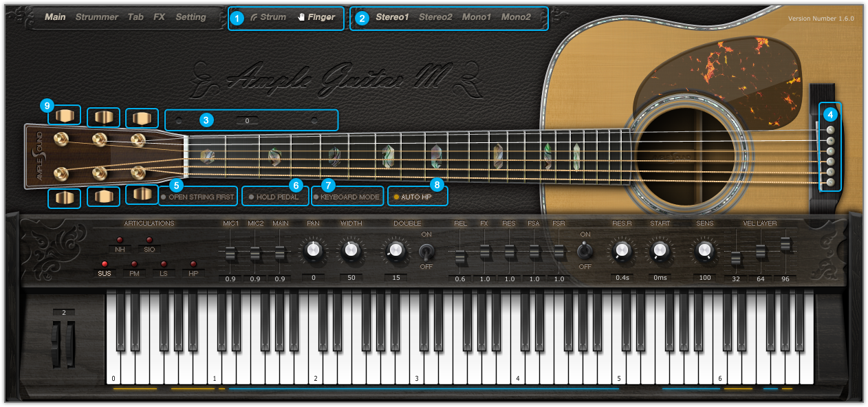Click the topmost bridge pin

(x=830, y=129)
